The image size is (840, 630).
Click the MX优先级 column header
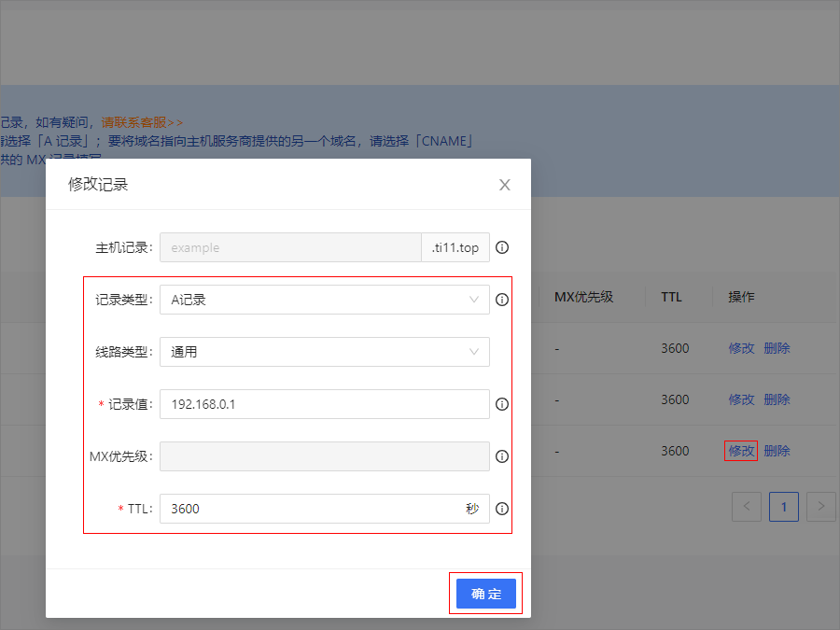(x=583, y=298)
